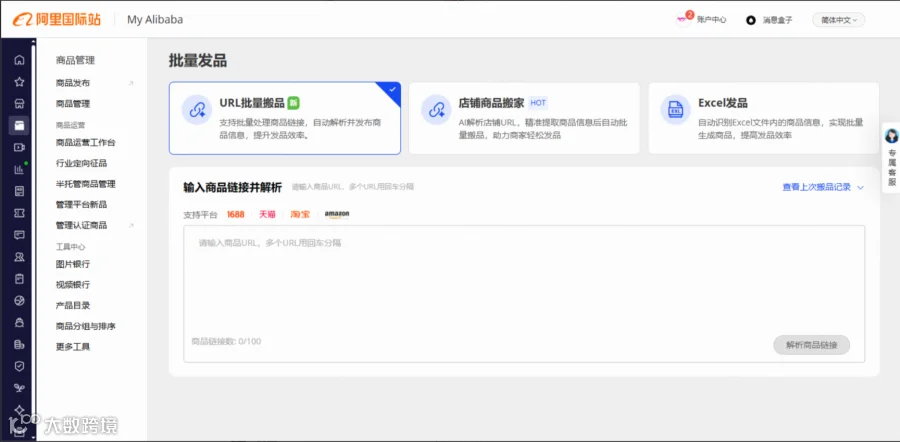This screenshot has height=442, width=900.
Task: Go to 图片银行 in sidebar menu
Action: [73, 264]
